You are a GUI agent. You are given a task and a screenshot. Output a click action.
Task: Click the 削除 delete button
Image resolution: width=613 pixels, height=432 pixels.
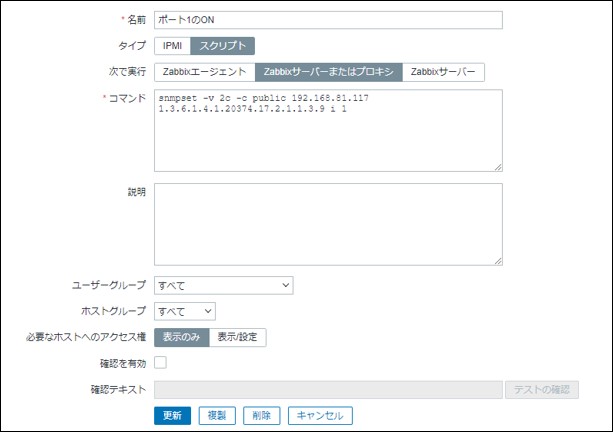pos(262,415)
